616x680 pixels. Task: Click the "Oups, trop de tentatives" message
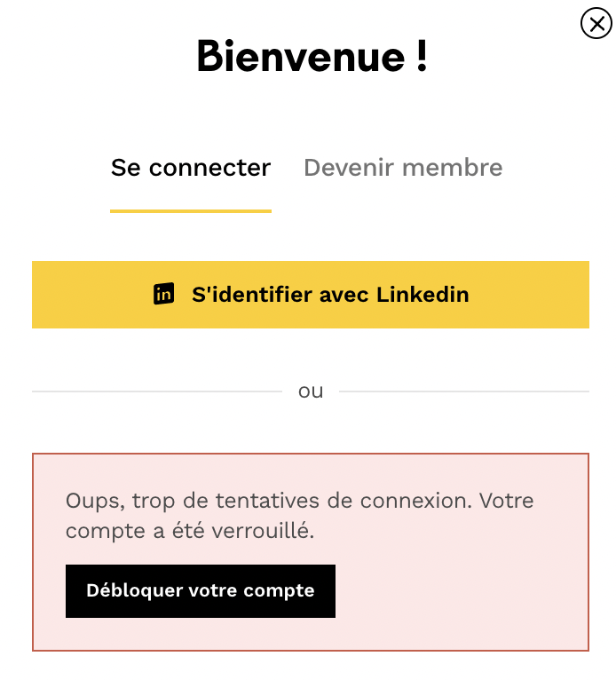pos(299,501)
